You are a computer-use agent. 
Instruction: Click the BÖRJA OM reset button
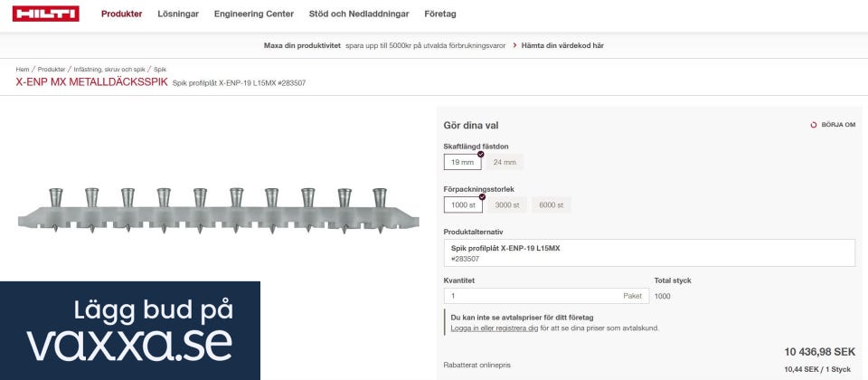click(833, 125)
